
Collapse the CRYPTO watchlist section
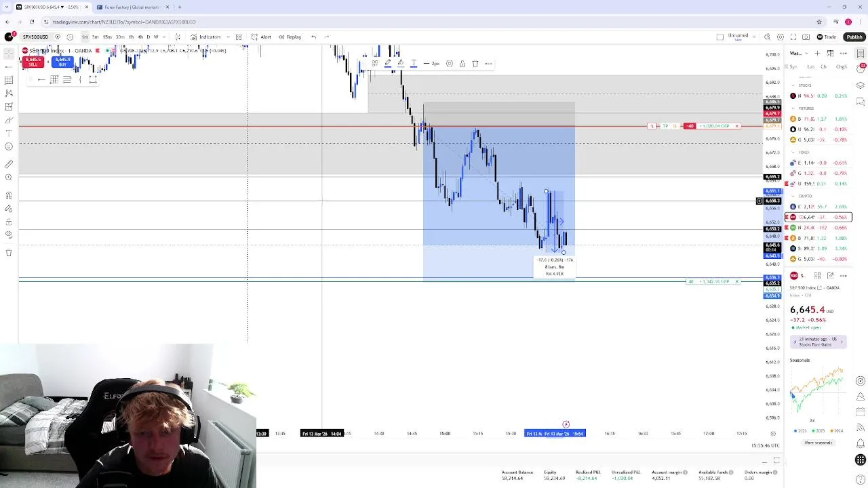coord(793,196)
